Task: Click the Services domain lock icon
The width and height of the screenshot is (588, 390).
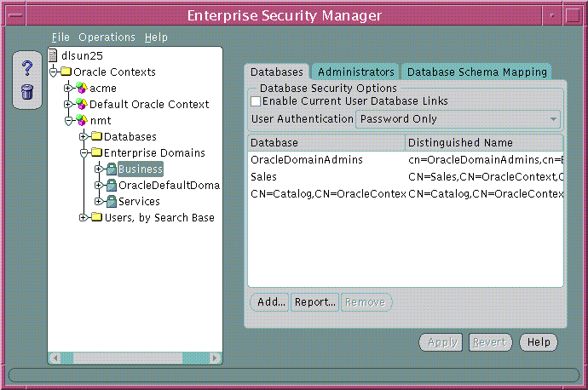Action: click(x=111, y=202)
